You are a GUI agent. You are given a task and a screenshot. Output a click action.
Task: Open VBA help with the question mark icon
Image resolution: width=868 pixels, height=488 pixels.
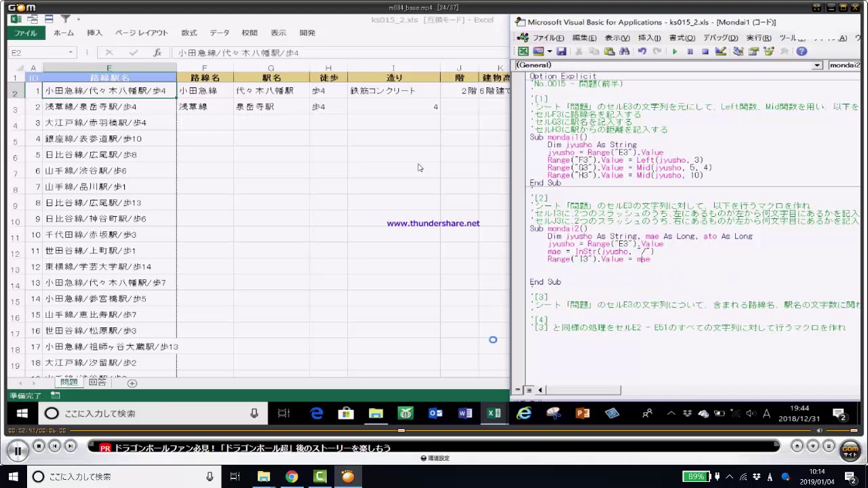pyautogui.click(x=802, y=52)
